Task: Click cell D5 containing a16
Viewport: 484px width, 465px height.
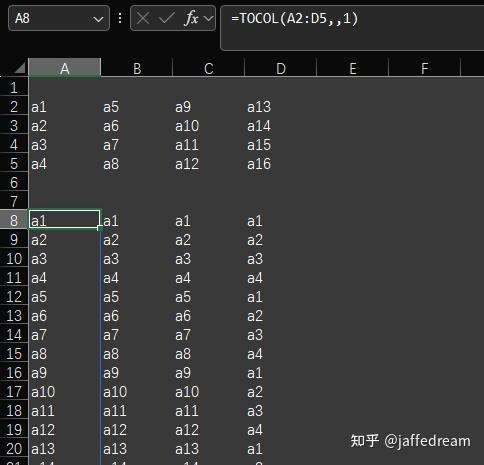Action: 281,164
